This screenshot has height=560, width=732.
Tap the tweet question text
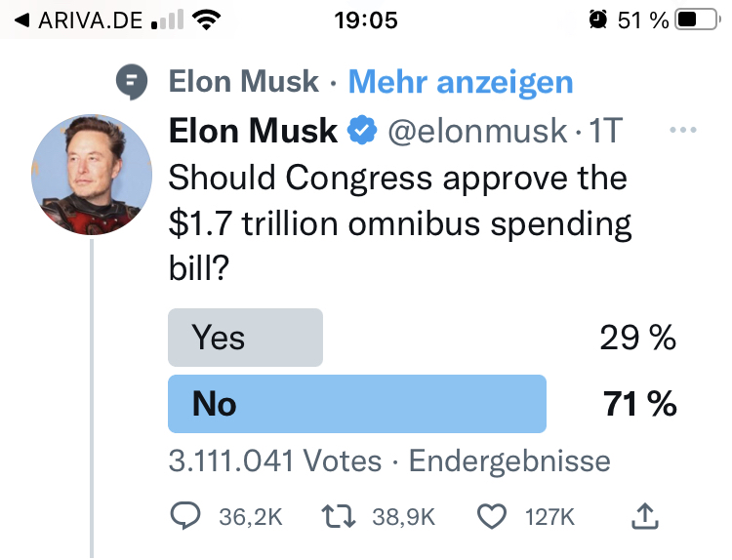coord(400,224)
